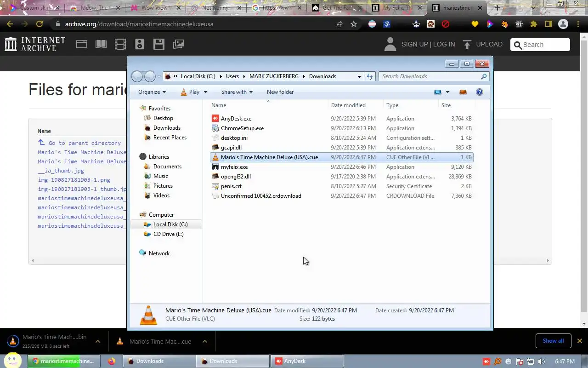
Task: Open the Organize dropdown menu
Action: point(152,92)
